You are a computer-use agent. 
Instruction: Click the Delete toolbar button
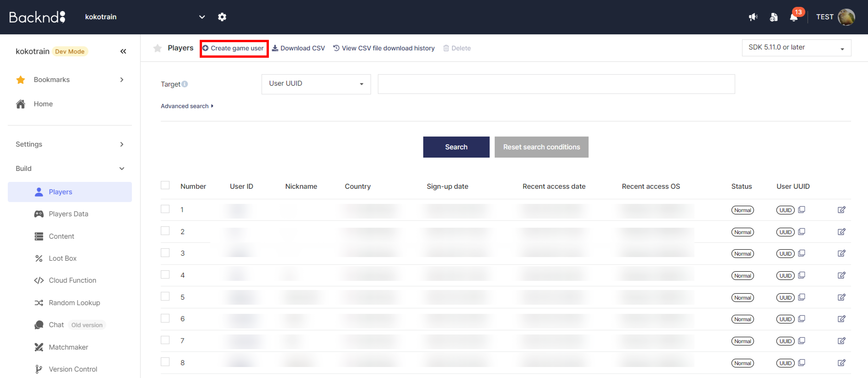tap(457, 48)
